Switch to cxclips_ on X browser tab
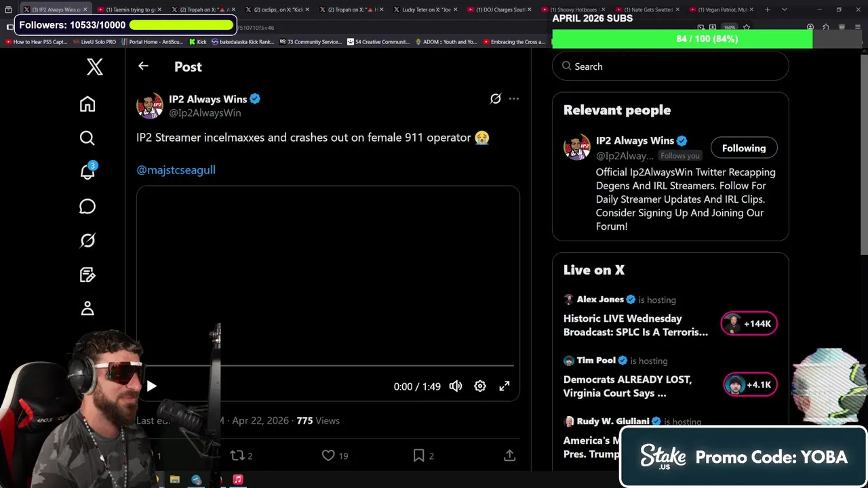Viewport: 868px width, 488px height. pos(277,9)
